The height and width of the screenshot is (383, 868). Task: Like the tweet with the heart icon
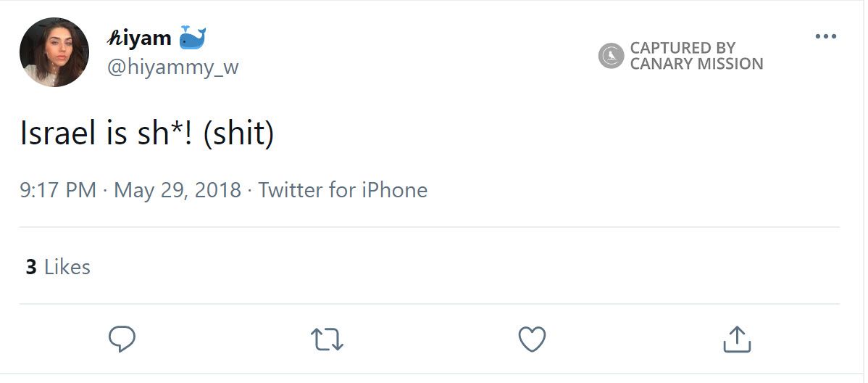(x=532, y=339)
